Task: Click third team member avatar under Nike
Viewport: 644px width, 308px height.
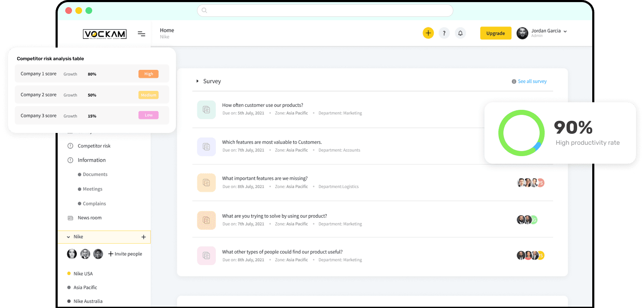Action: tap(98, 254)
